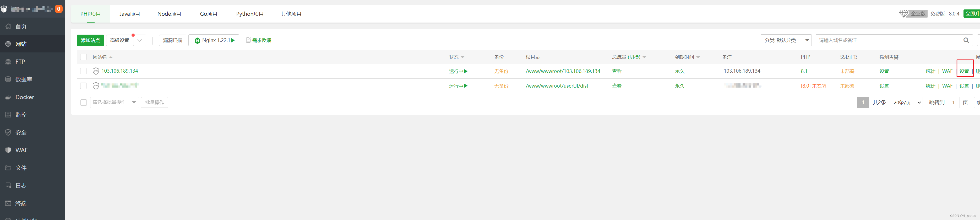Viewport: 980px width, 220px height.
Task: Open the 状态 column filter arrow
Action: pyautogui.click(x=462, y=57)
